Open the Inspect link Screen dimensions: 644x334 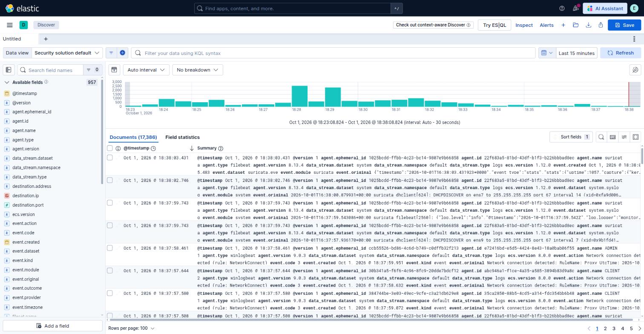point(524,25)
